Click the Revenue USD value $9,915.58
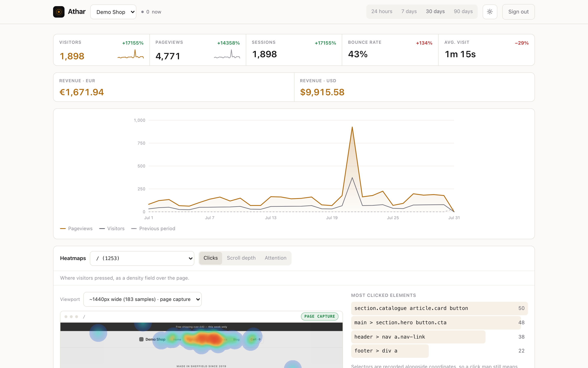 click(322, 92)
